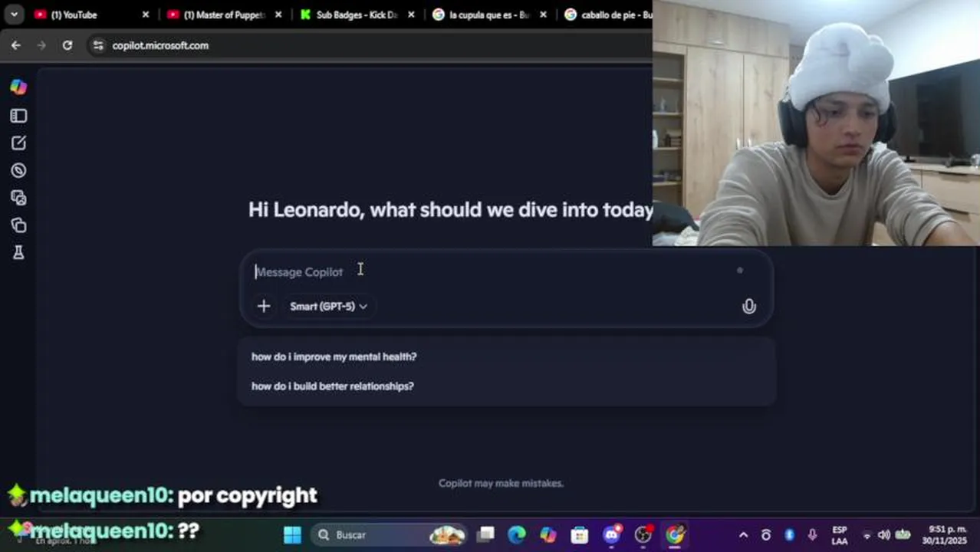Image resolution: width=980 pixels, height=552 pixels.
Task: Open the Copilot app in taskbar
Action: [x=548, y=534]
